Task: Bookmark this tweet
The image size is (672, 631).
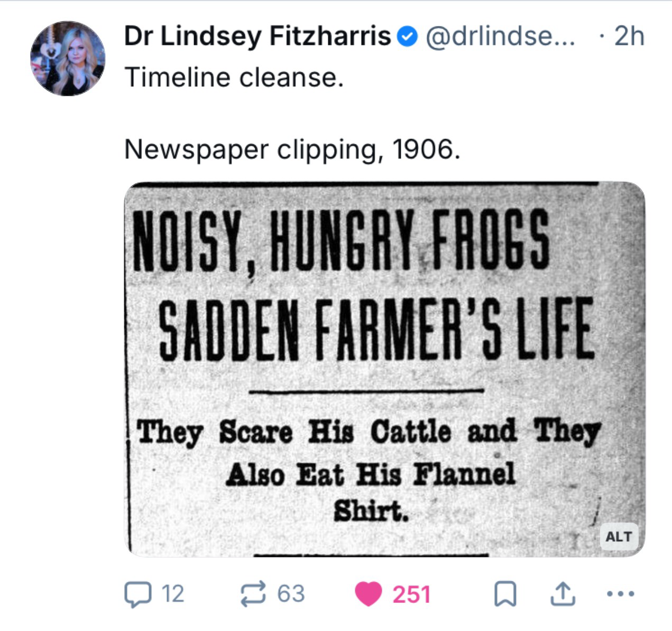Action: [x=504, y=593]
